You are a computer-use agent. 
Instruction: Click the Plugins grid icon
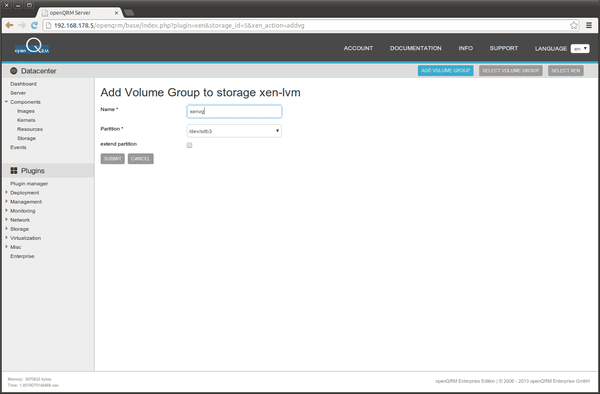point(14,171)
